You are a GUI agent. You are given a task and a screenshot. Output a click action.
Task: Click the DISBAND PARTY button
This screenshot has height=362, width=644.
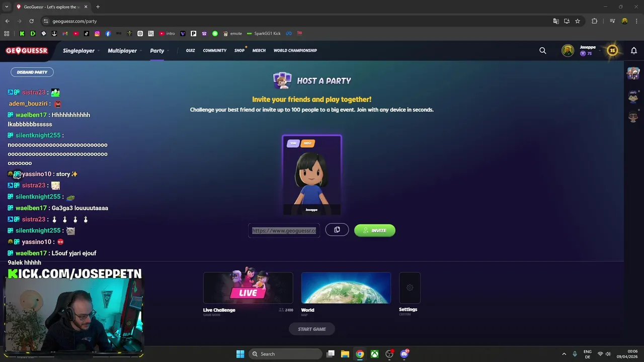tap(32, 72)
